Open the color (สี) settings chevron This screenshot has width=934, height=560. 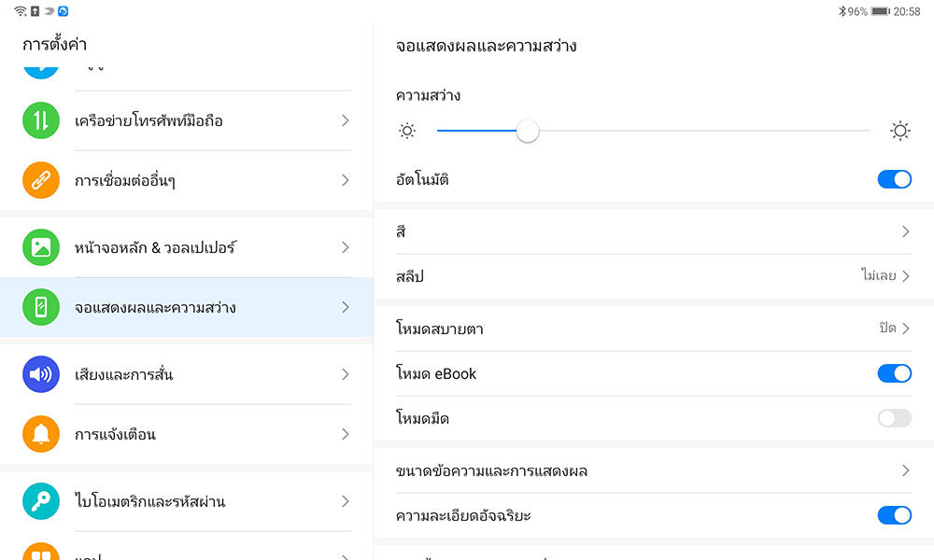(905, 231)
